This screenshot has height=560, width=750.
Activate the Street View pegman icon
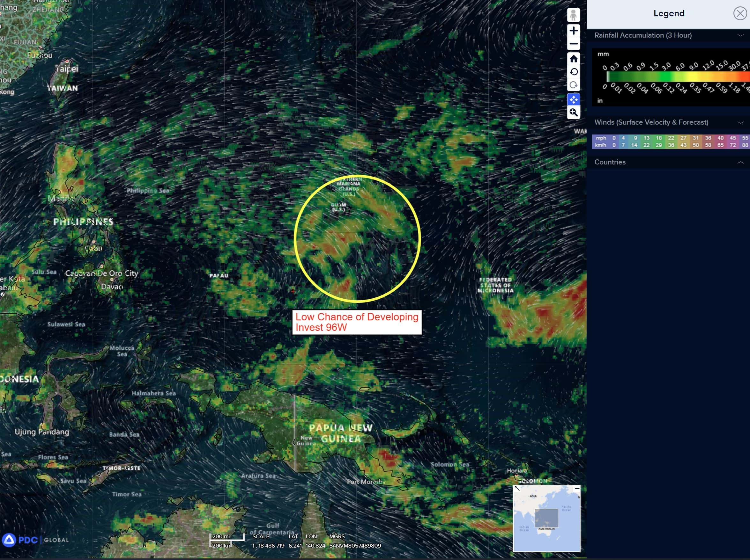(573, 15)
